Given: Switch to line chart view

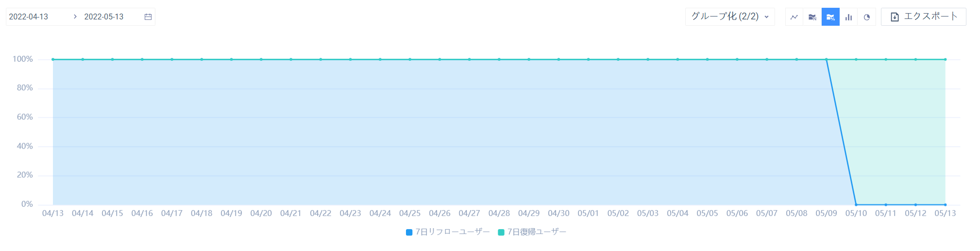Looking at the screenshot, I should [794, 17].
